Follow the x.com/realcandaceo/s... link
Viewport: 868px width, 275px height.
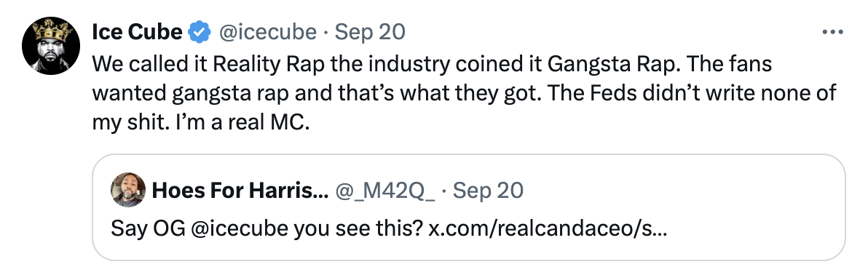(548, 228)
